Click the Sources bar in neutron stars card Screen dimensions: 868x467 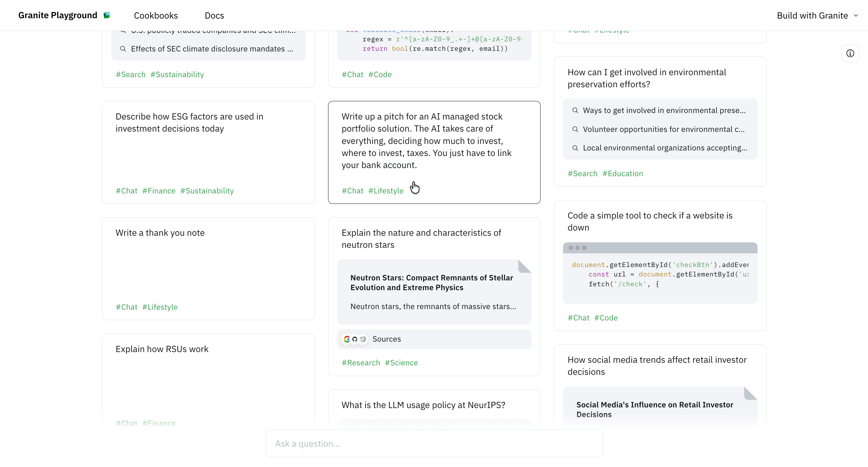tap(434, 339)
